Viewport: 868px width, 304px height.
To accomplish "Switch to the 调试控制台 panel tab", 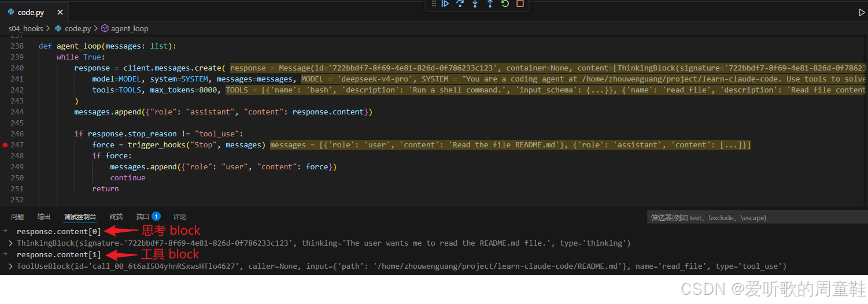I will coord(80,217).
